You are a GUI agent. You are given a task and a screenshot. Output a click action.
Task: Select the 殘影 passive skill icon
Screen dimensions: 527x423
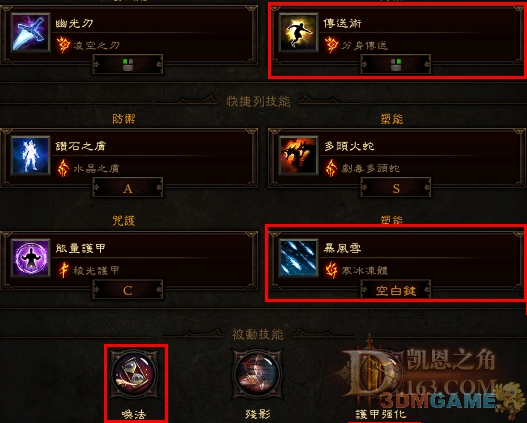coord(257,374)
